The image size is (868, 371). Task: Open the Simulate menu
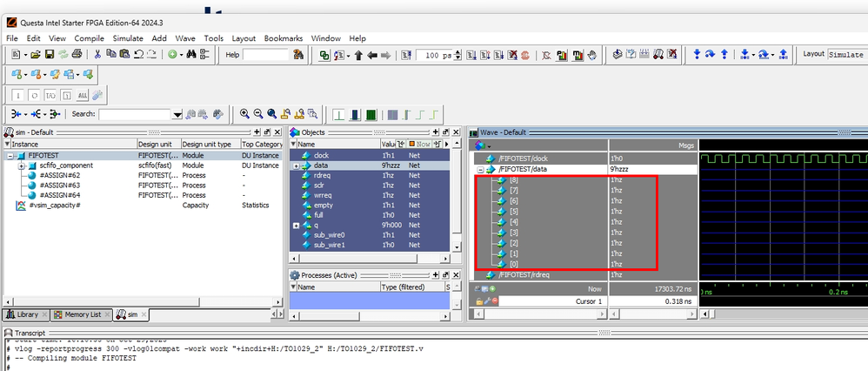(128, 38)
